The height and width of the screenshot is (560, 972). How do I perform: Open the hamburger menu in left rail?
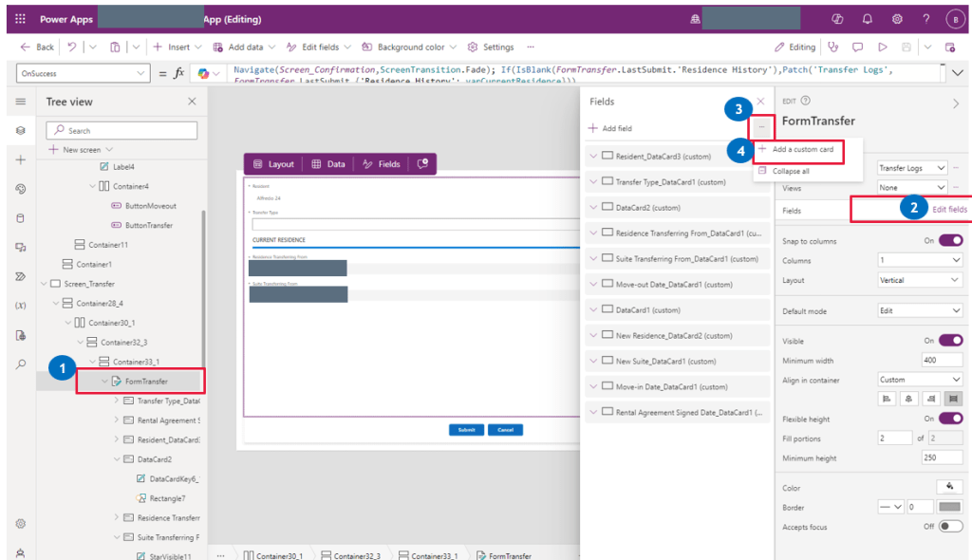[21, 102]
